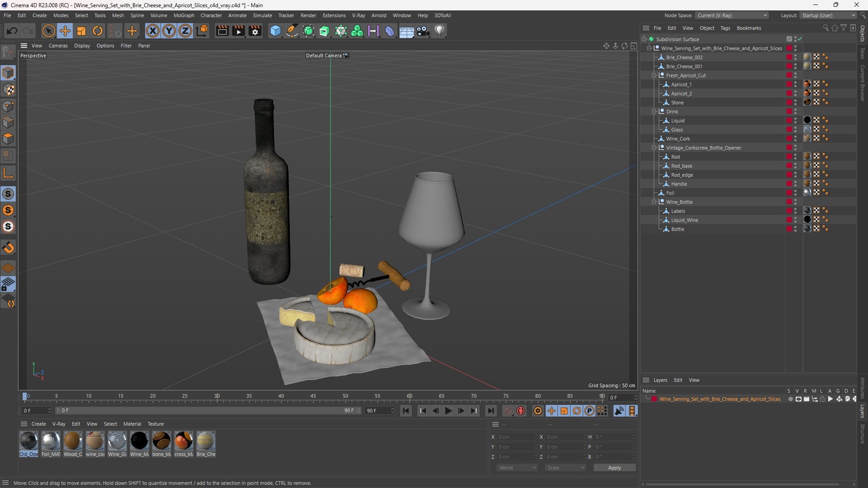868x488 pixels.
Task: Select the Wood_C material swatch
Action: pyautogui.click(x=73, y=444)
